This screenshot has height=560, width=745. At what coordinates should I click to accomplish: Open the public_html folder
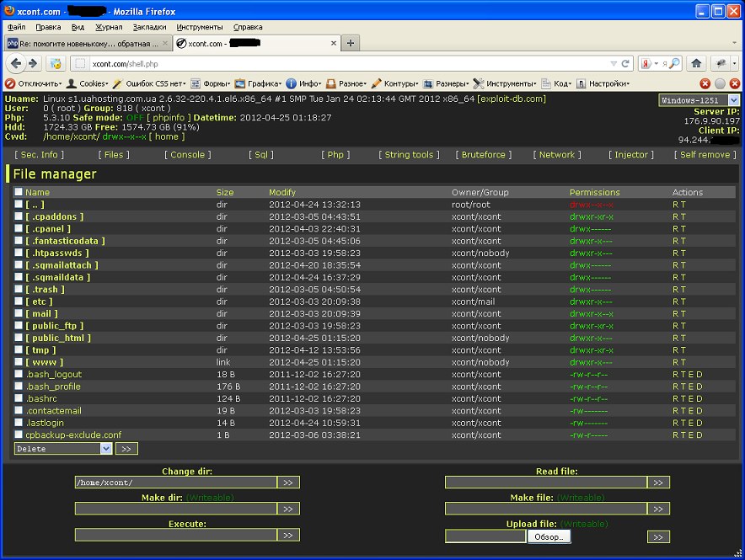(58, 338)
